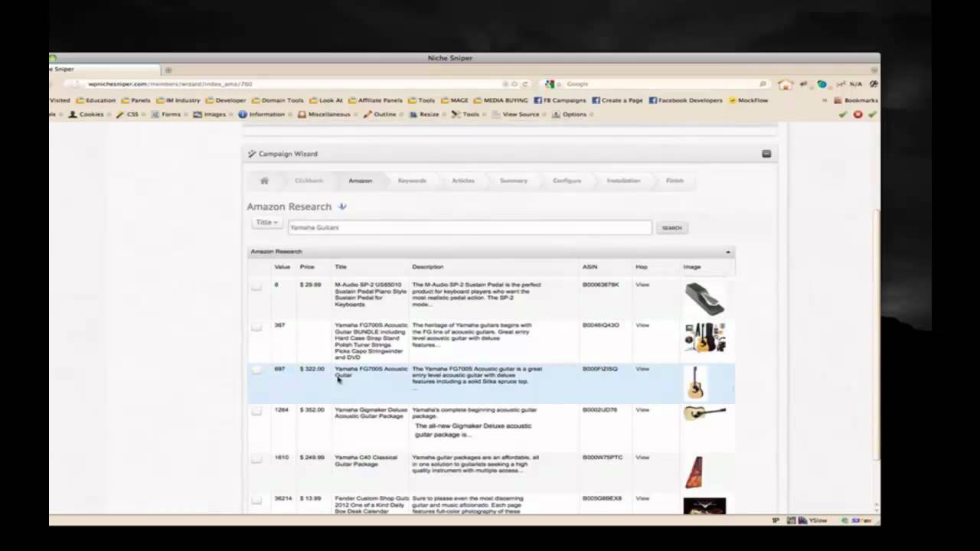Open the FB Campaigns bookmark
Viewport: 980px width, 551px height.
[x=559, y=100]
